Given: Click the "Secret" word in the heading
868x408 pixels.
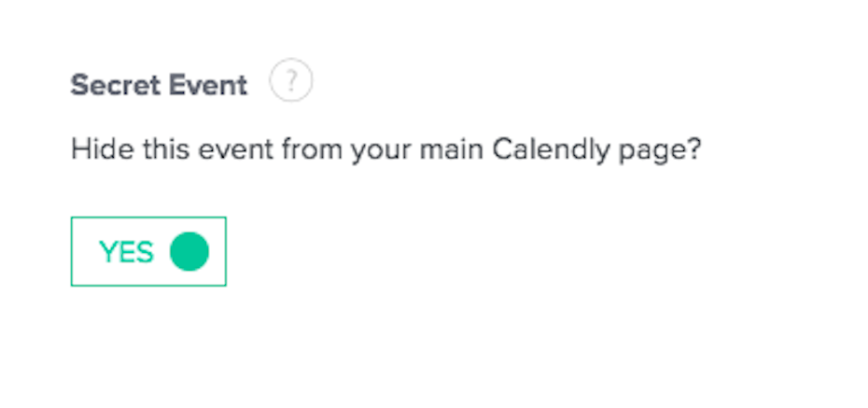Looking at the screenshot, I should click(x=105, y=86).
